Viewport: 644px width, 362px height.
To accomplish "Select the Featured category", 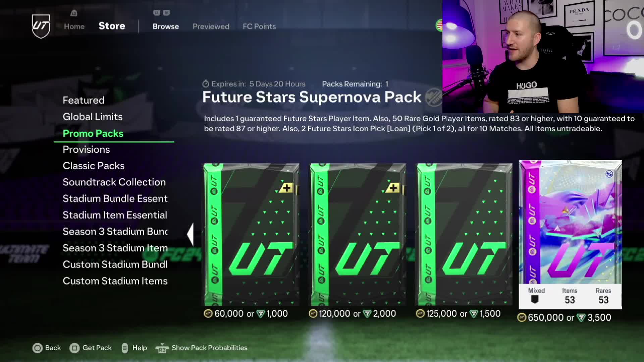I will click(84, 100).
